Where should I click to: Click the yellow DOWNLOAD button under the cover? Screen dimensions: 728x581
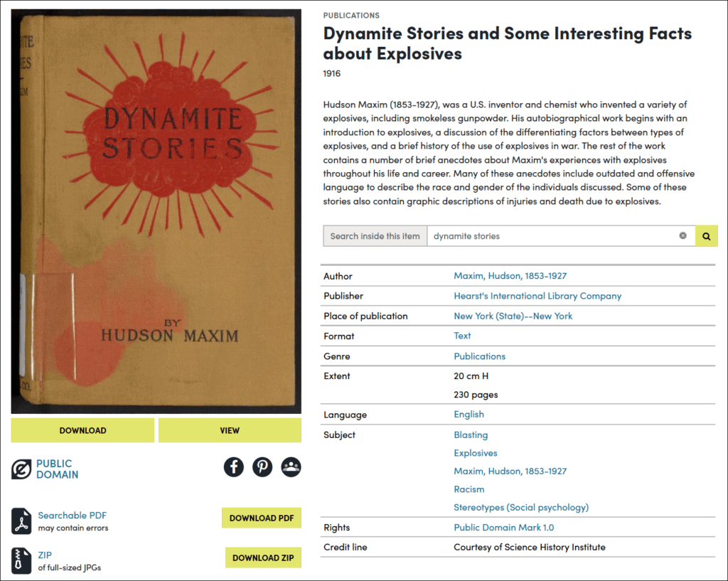[82, 430]
